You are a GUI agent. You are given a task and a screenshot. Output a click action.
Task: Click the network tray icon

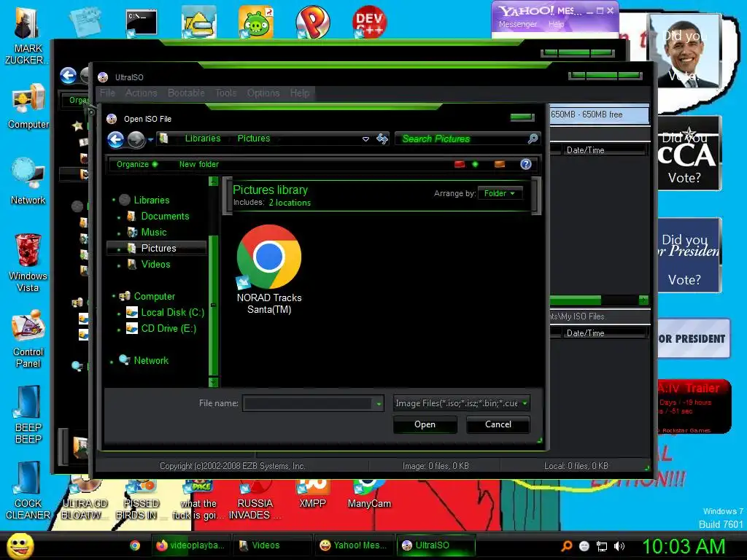[x=602, y=546]
